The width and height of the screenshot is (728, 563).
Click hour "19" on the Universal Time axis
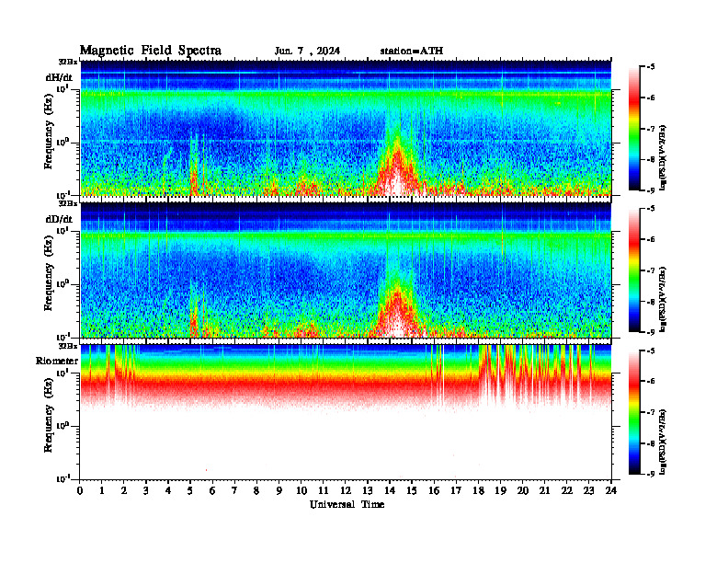tap(500, 491)
